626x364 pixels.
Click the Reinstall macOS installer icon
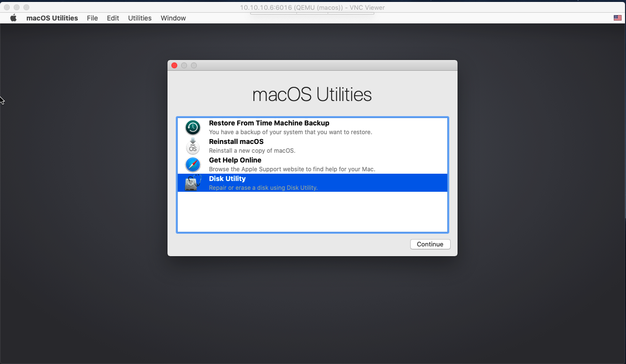193,146
